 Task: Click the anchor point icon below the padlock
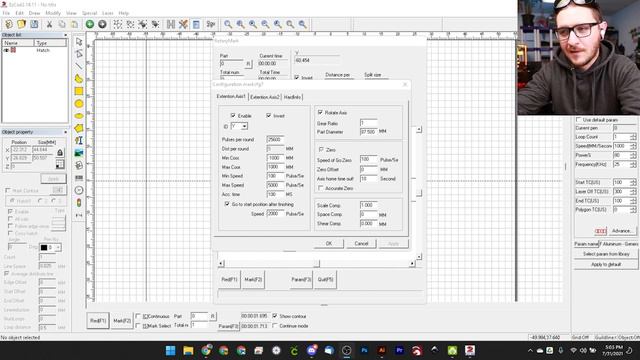point(60,164)
